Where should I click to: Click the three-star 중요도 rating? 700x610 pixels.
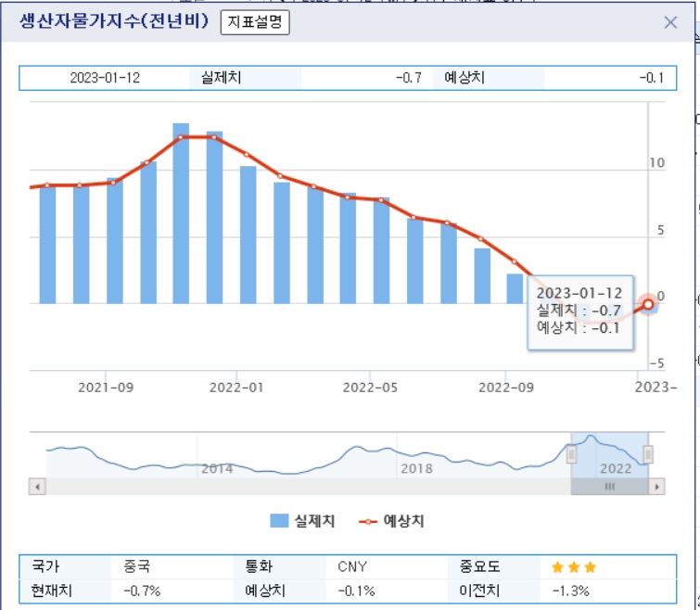pos(574,567)
